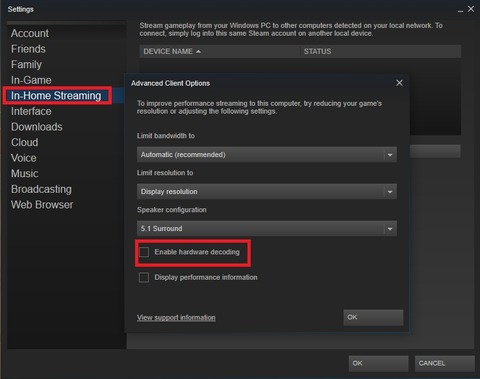Open the Limit resolution dropdown
Viewport: 480px width, 379px height.
coord(267,192)
